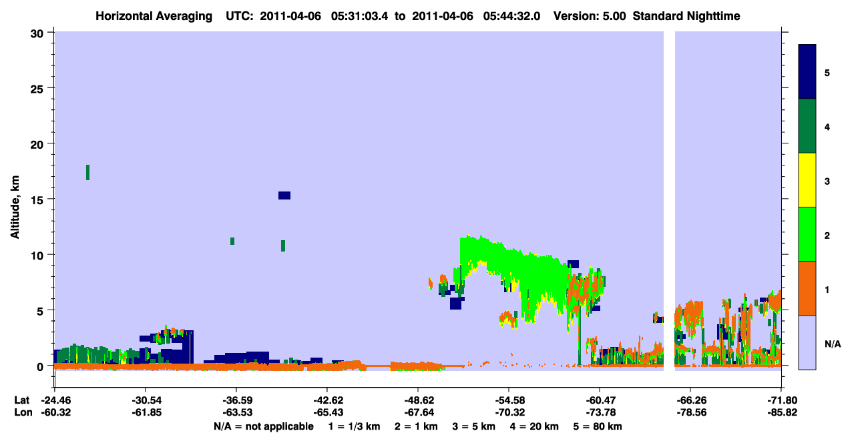Click the altitude tick label 10
The height and width of the screenshot is (445, 868).
(x=38, y=255)
